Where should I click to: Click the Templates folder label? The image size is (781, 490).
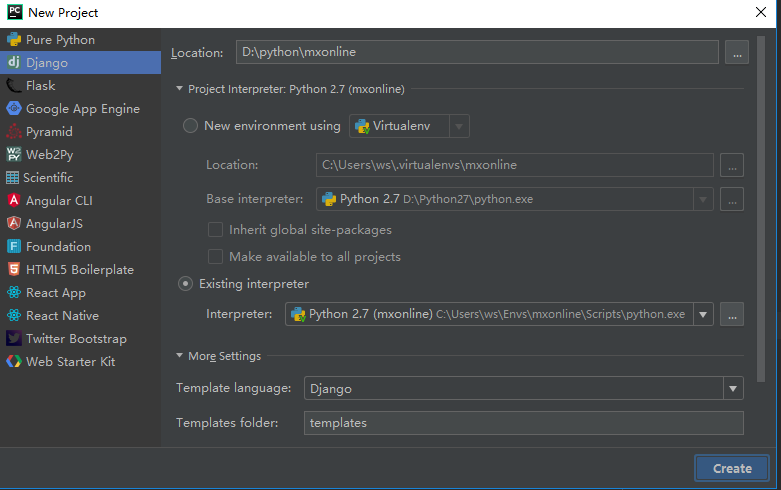(x=227, y=423)
